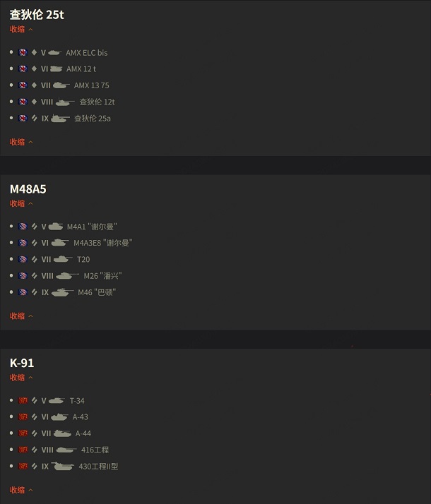Viewport: 431px width, 504px height.
Task: Open the M26 潘兴 tank link
Action: coord(102,276)
